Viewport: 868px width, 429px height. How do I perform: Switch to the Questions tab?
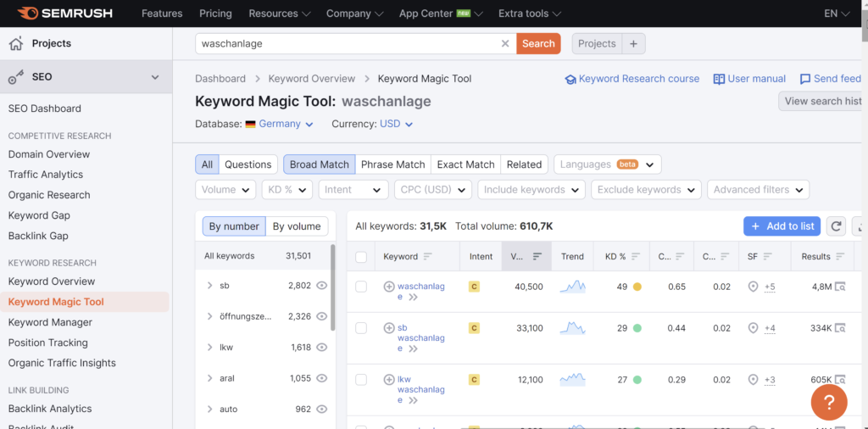click(248, 164)
